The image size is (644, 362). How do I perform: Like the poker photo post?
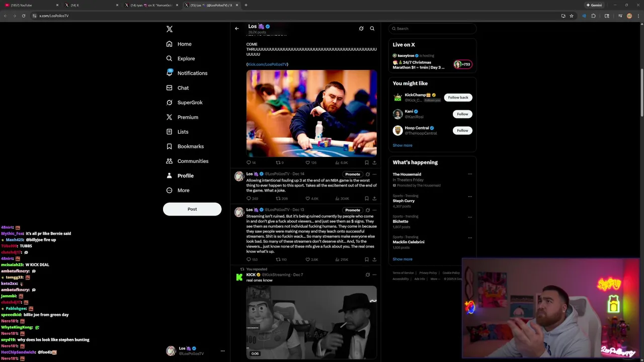click(x=311, y=163)
